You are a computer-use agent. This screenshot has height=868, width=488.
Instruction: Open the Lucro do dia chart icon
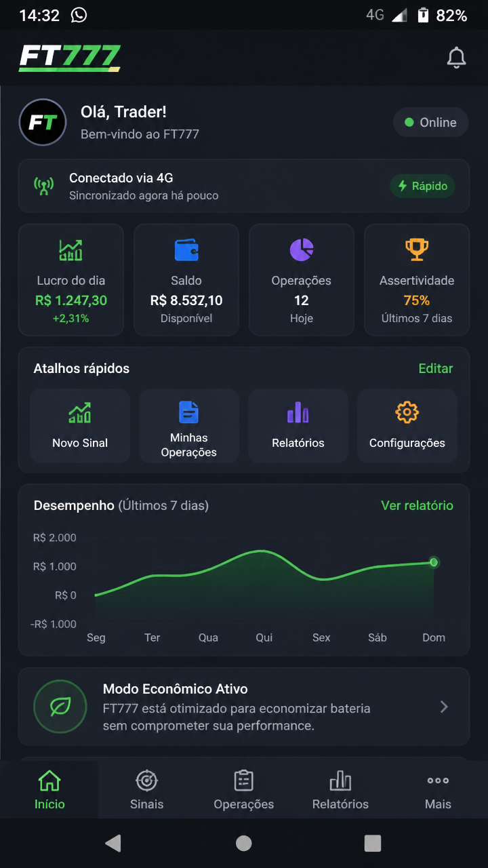point(71,250)
